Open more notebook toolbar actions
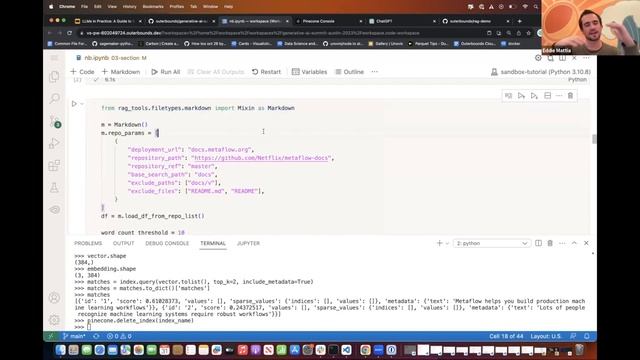 [x=374, y=72]
